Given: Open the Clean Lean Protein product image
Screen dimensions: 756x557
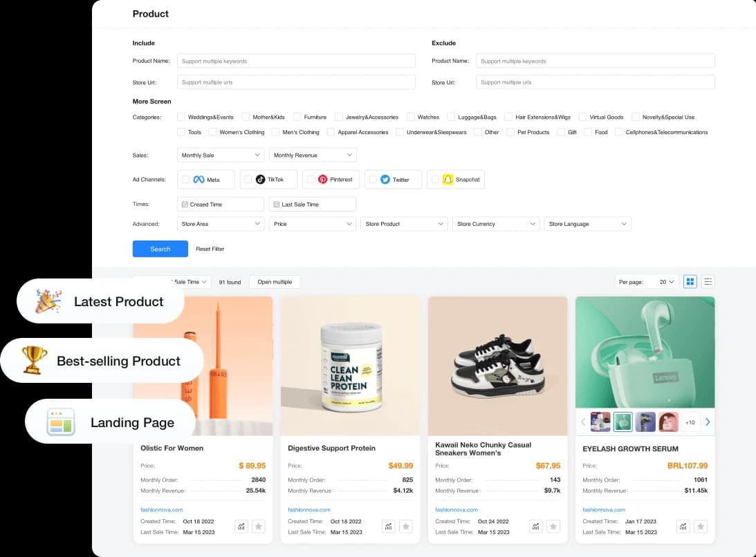Looking at the screenshot, I should [x=351, y=366].
